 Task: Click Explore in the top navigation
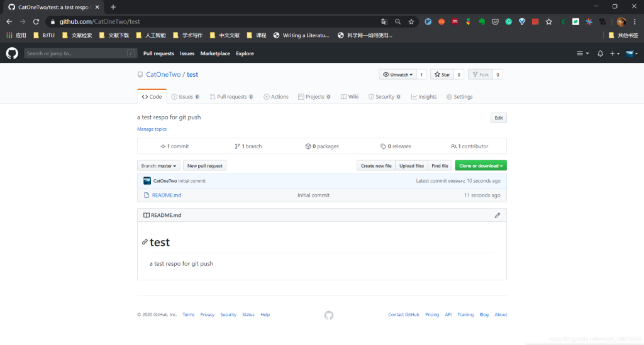(x=245, y=53)
